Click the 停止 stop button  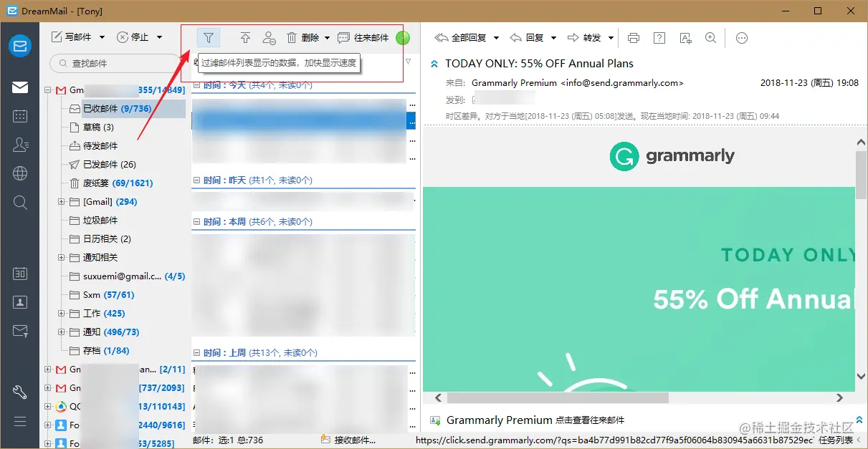[x=133, y=37]
